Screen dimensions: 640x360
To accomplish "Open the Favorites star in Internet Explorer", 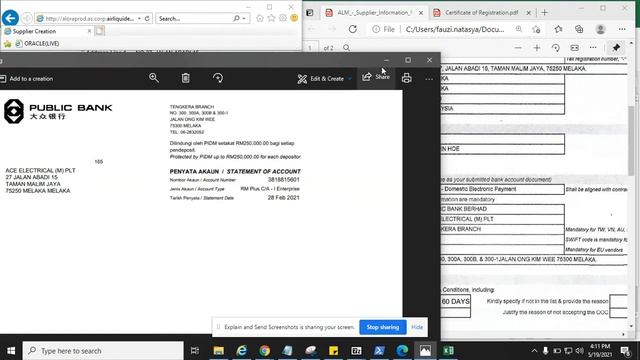I will click(271, 18).
